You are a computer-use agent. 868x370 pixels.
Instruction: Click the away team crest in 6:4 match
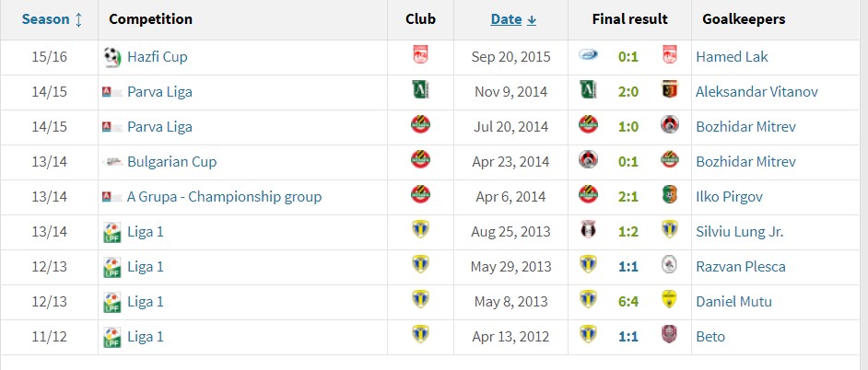pos(670,300)
